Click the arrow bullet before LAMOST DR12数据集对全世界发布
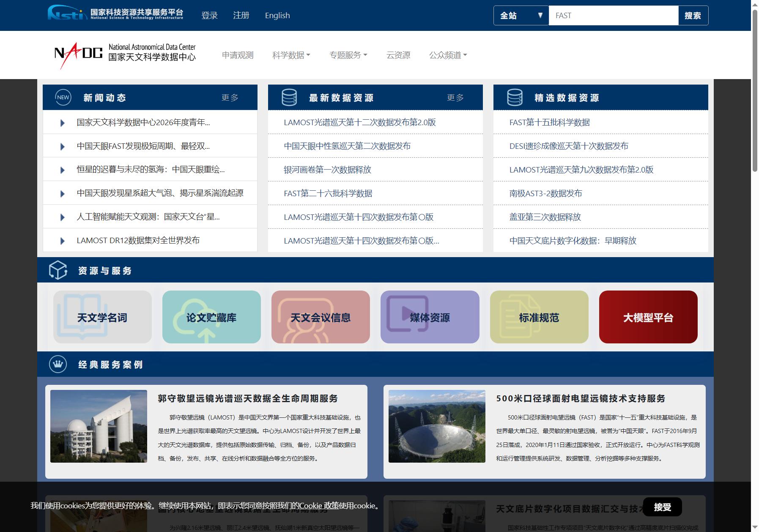 (63, 241)
